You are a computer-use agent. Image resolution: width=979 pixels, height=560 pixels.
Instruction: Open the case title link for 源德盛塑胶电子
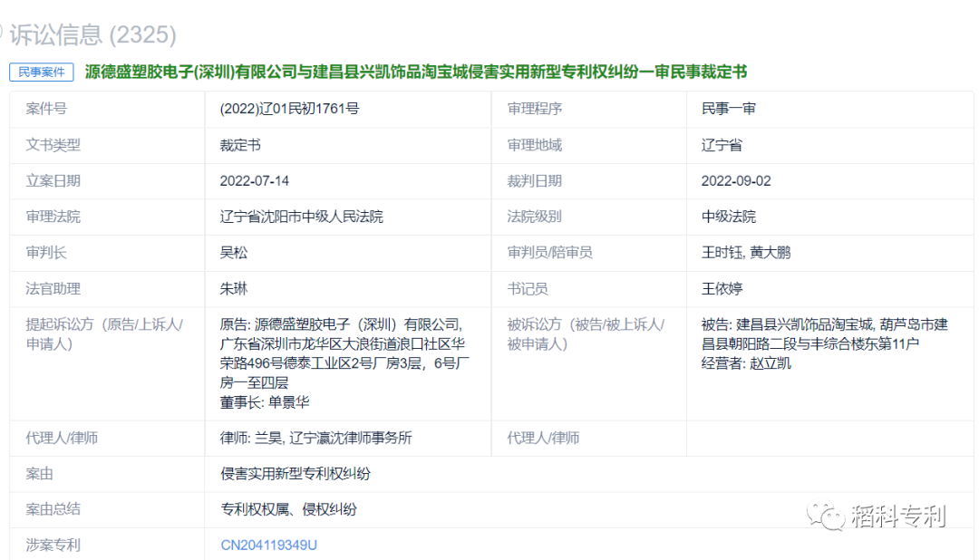pos(416,72)
